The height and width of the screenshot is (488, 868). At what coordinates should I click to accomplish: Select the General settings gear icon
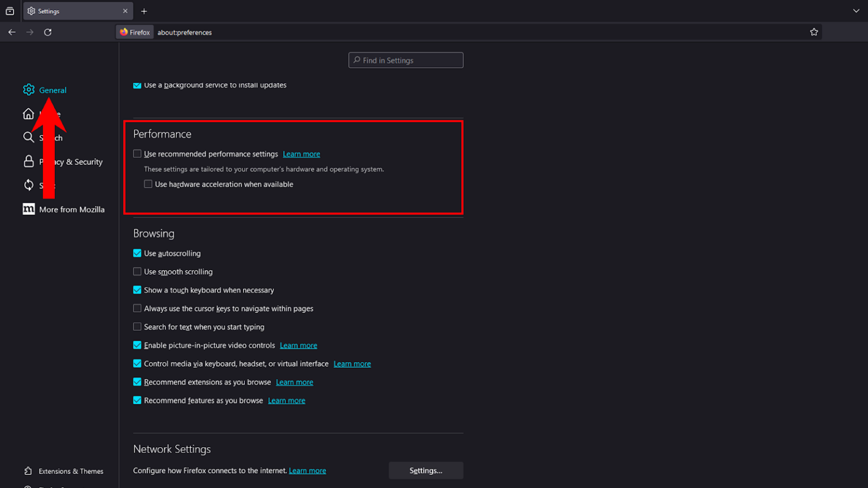pyautogui.click(x=28, y=89)
